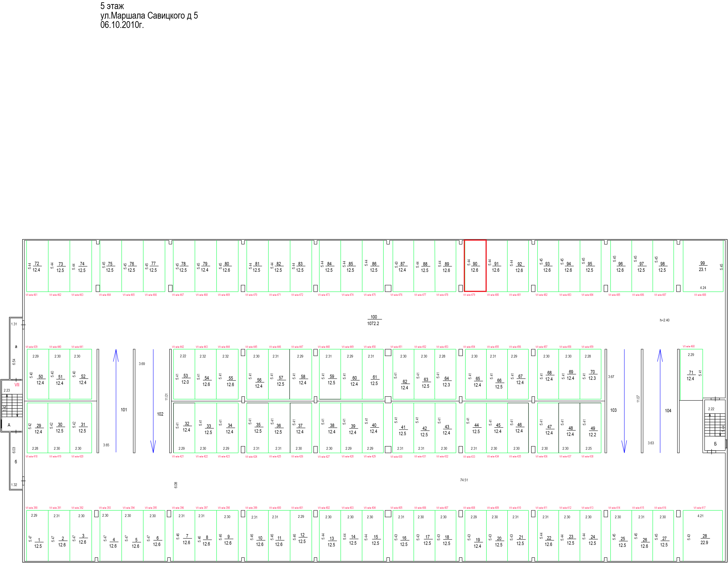Click the pink label VII м/м 488
Screen dimensions: 728x563
[x=700, y=295]
